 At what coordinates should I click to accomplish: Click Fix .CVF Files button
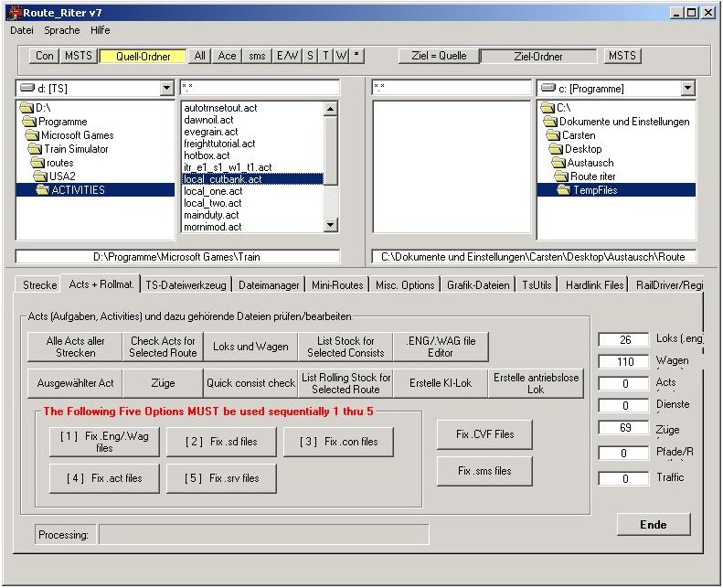(x=484, y=434)
